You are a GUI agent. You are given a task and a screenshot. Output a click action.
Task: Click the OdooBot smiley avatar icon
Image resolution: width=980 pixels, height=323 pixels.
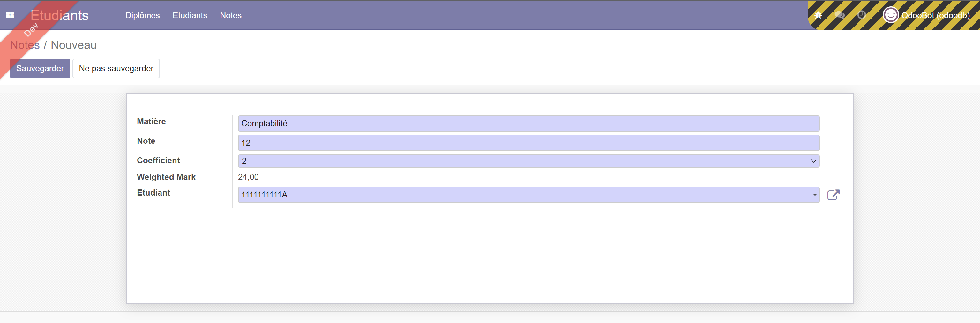pos(890,15)
